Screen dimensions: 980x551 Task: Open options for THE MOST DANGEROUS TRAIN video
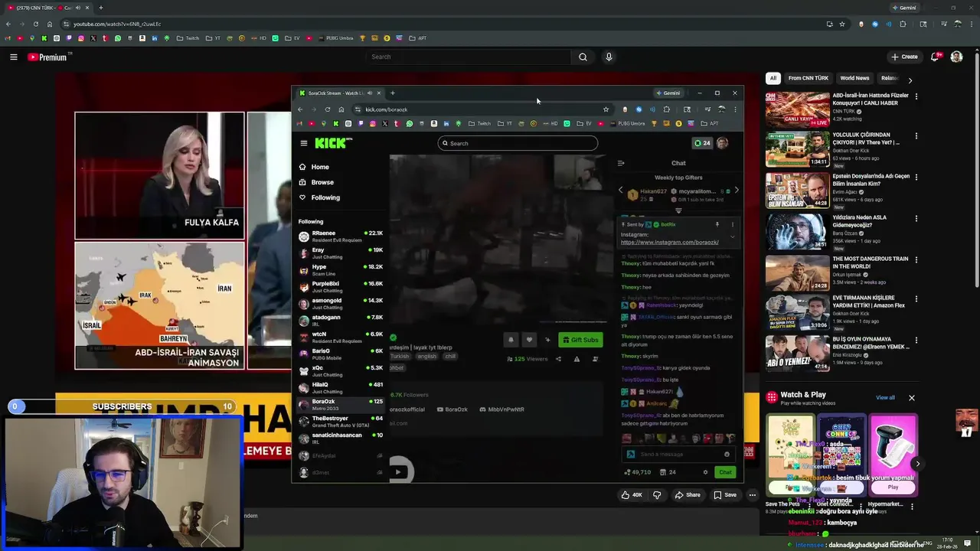click(916, 260)
